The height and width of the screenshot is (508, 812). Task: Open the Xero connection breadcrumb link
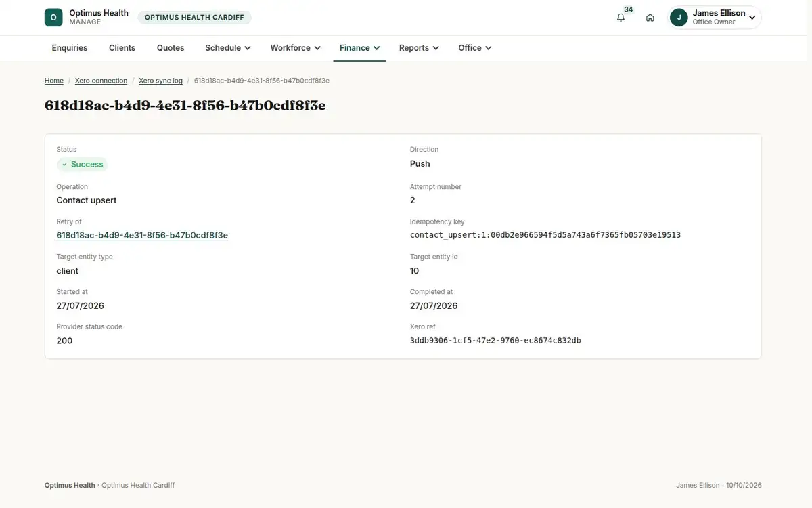coord(101,81)
